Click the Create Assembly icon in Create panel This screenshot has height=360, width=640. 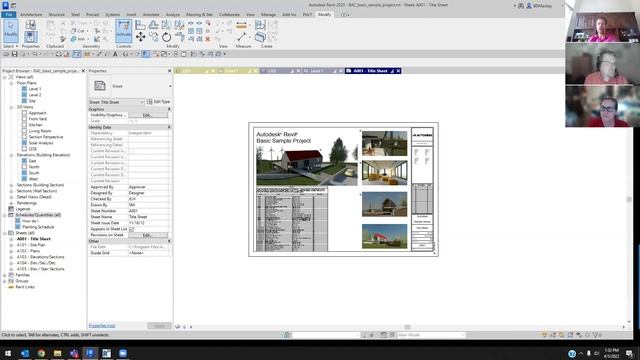click(260, 25)
